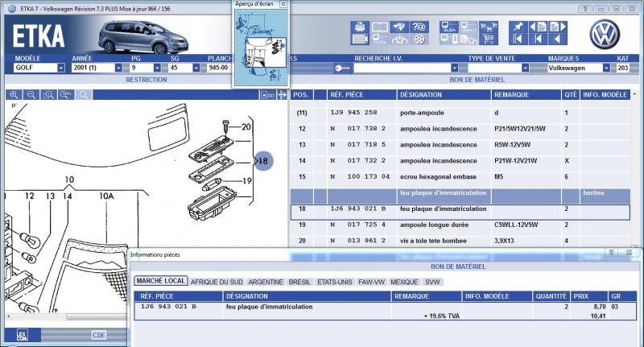
Task: Click the RESTRICTION label bar
Action: tap(147, 80)
